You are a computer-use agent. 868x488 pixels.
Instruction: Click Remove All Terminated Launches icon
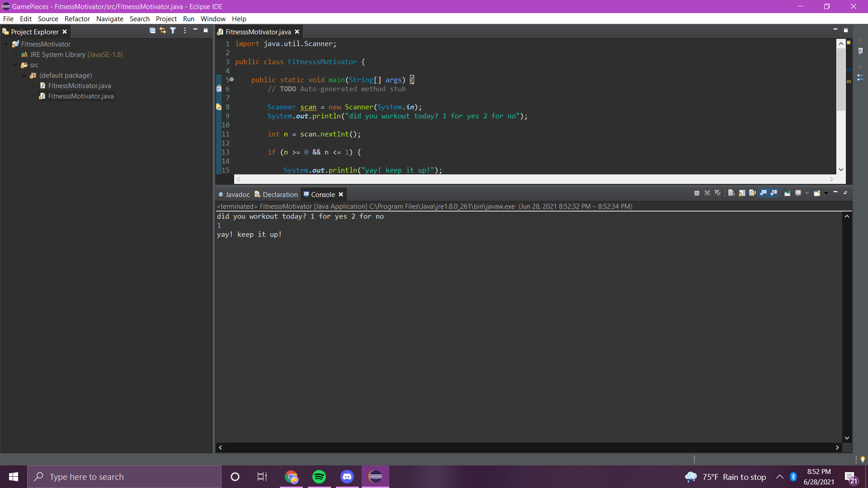[x=717, y=193]
